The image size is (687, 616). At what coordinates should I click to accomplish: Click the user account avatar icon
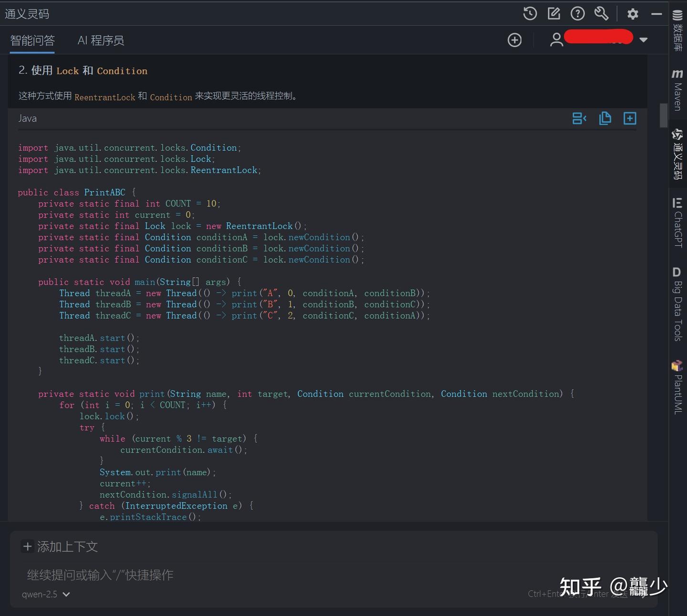coord(556,40)
